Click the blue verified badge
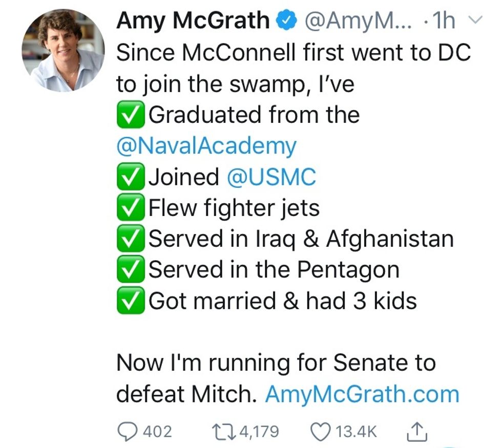Image resolution: width=502 pixels, height=448 pixels. 286,22
